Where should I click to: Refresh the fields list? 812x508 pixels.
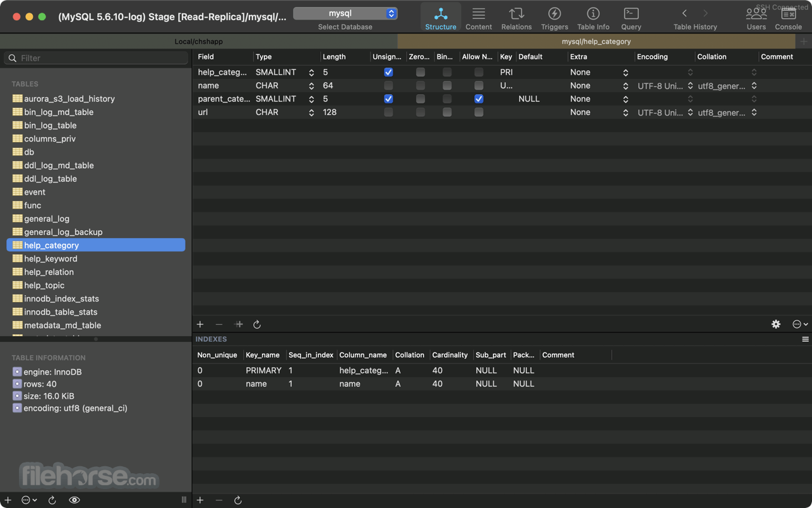(x=257, y=324)
